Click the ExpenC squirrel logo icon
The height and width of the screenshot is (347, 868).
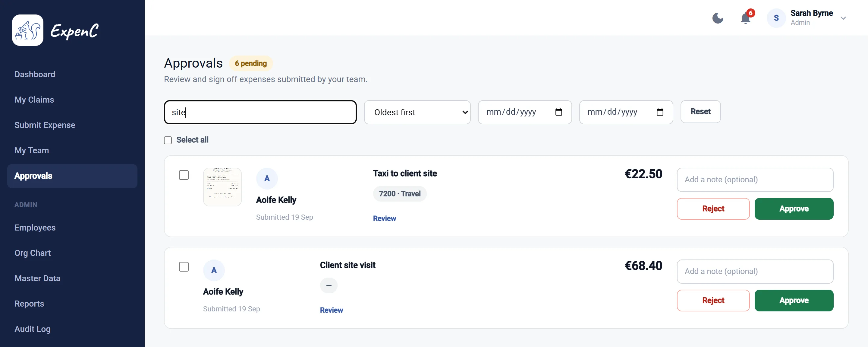[28, 30]
